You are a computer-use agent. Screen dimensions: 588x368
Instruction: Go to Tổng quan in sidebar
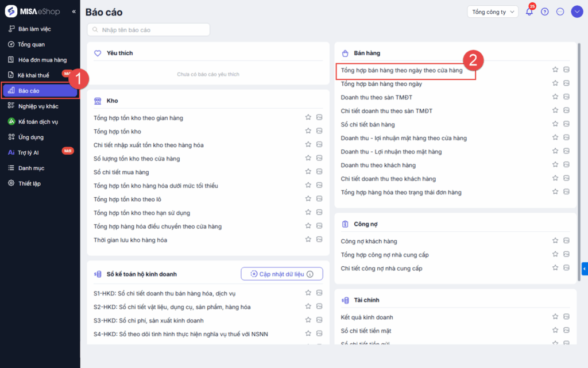[x=31, y=44]
